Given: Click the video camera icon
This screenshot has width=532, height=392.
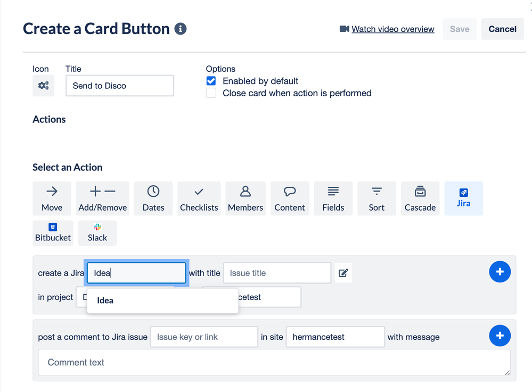Looking at the screenshot, I should click(345, 29).
